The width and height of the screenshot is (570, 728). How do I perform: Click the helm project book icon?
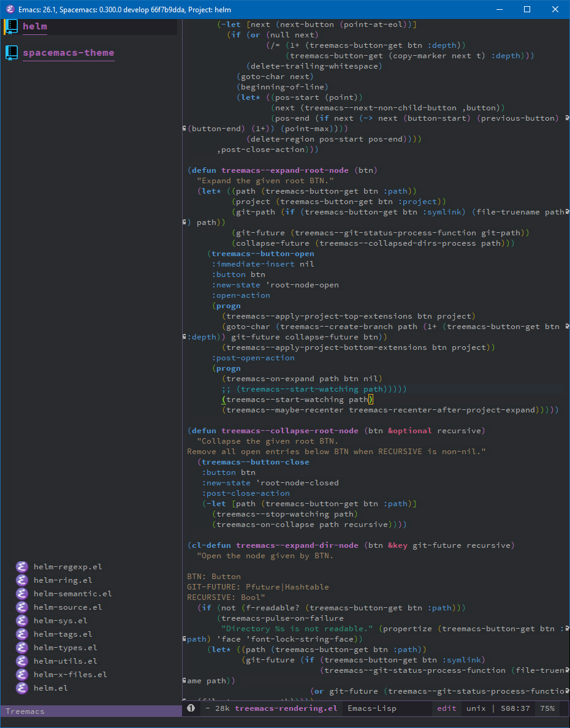coord(11,26)
